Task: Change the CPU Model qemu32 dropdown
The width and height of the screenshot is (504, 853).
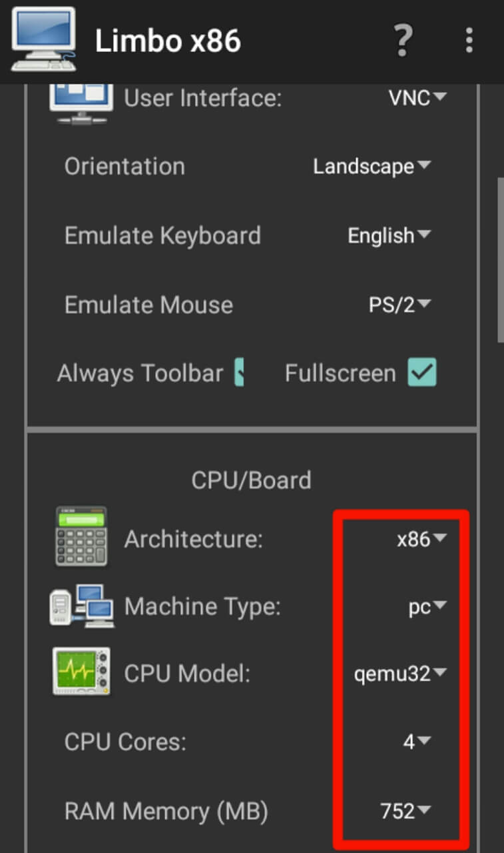Action: pyautogui.click(x=399, y=674)
